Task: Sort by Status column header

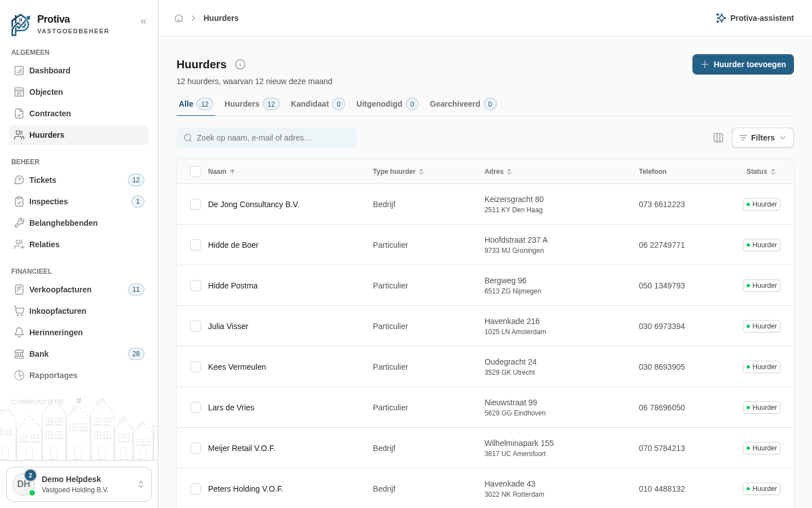Action: coord(761,172)
